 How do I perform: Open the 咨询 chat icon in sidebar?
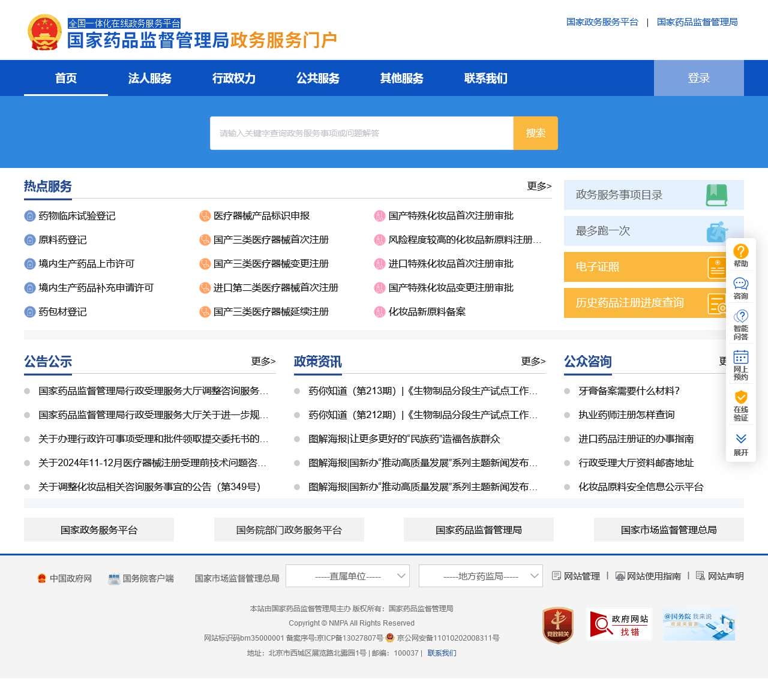pos(741,284)
